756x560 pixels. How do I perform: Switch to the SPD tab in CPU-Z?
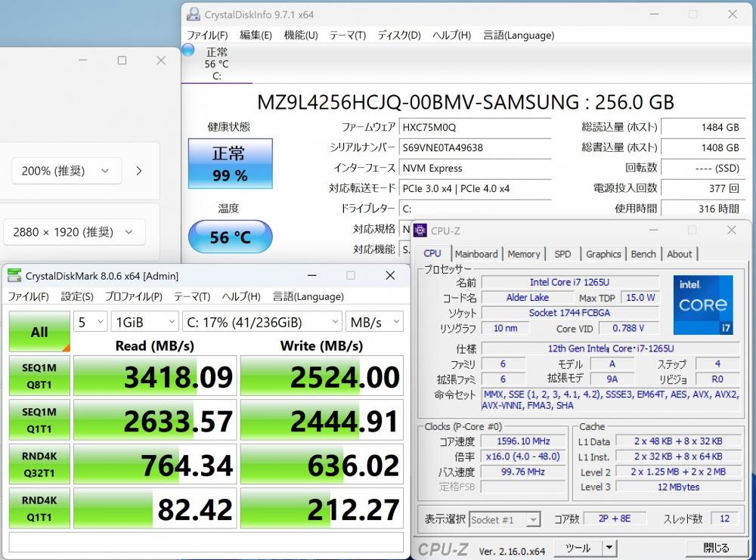pyautogui.click(x=562, y=254)
